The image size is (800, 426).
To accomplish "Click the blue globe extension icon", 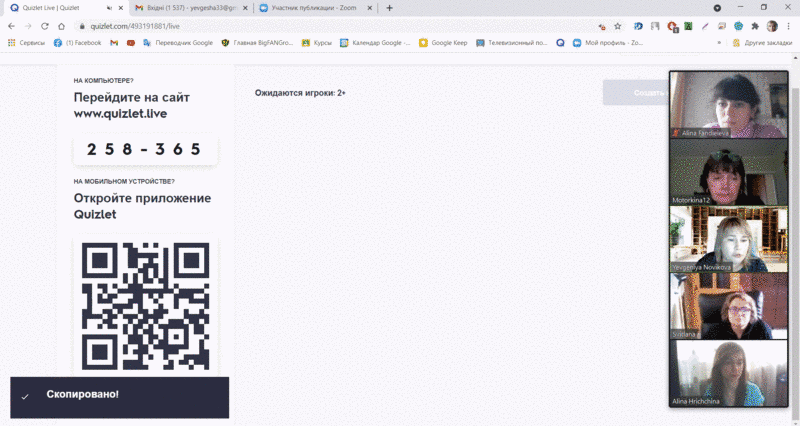I will tap(738, 26).
